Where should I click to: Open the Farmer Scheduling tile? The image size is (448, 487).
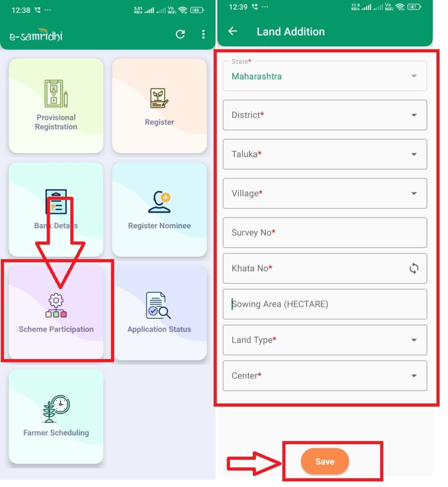pos(56,416)
